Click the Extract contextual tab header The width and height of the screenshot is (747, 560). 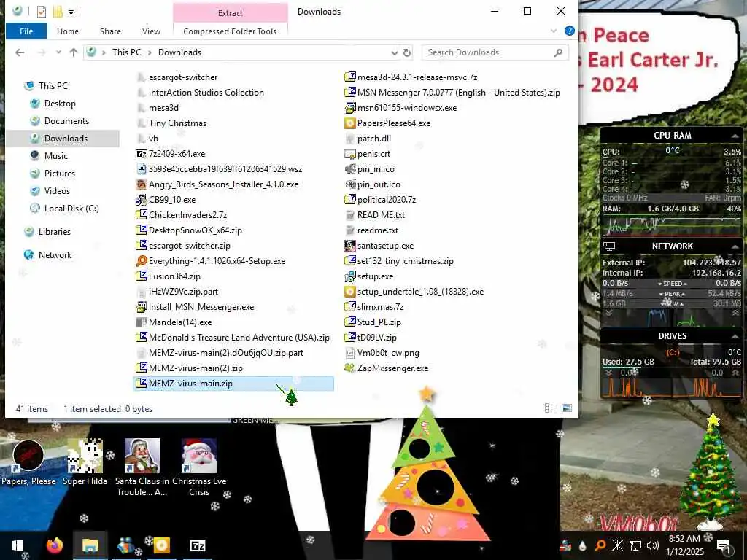pos(230,13)
